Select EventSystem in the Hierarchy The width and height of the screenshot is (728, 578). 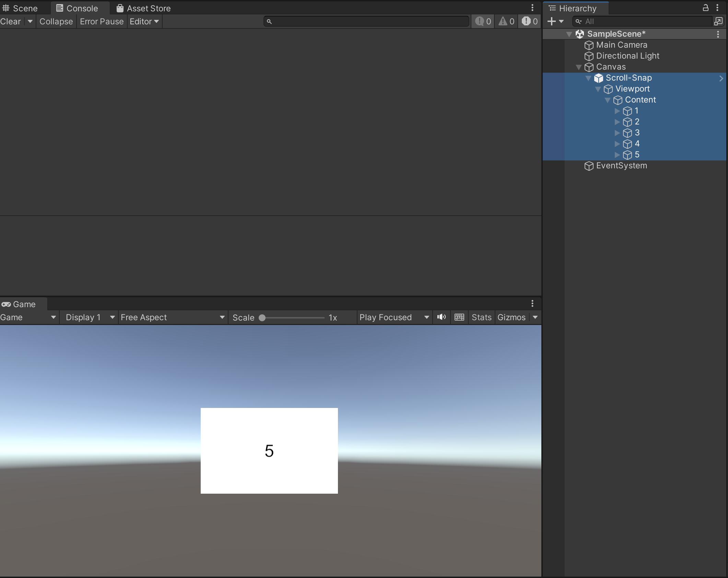click(621, 166)
